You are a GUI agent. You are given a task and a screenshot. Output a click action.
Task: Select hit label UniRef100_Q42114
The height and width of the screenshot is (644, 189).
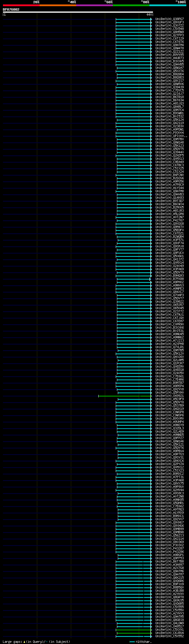[170, 539]
